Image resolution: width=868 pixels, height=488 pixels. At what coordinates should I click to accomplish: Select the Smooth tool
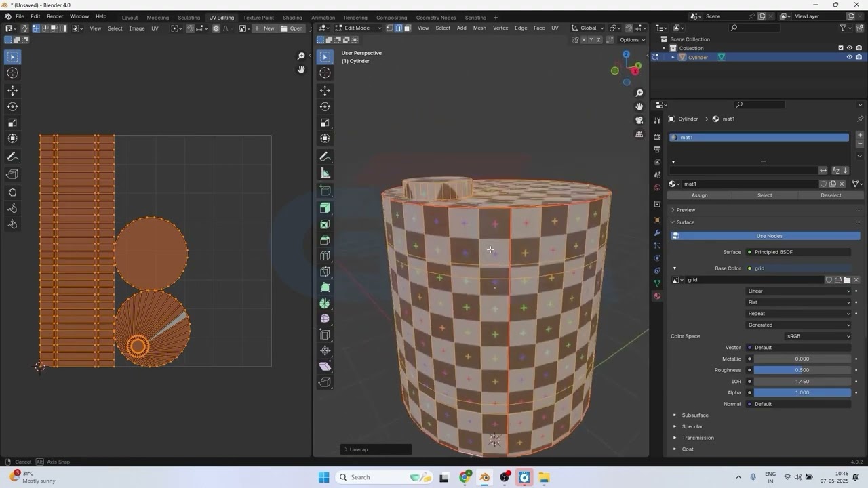click(325, 319)
